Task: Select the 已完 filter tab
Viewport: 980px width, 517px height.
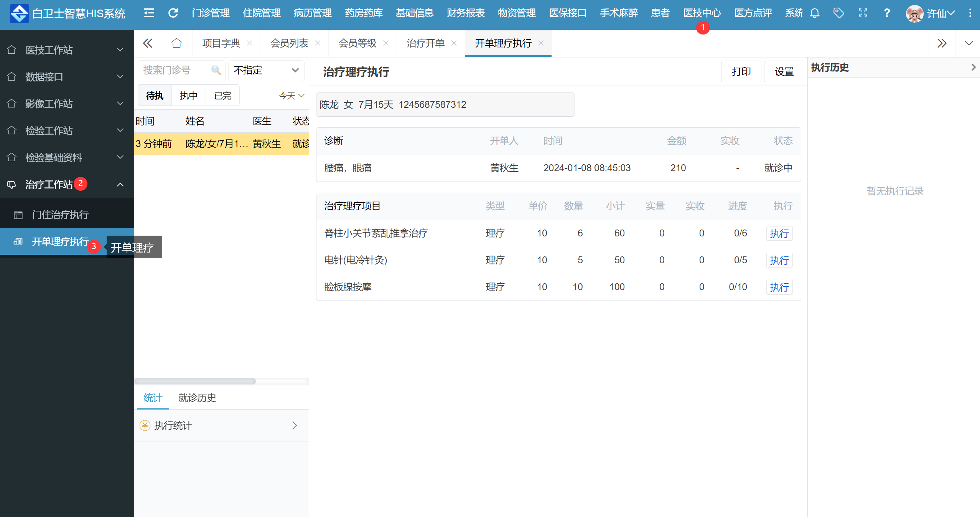Action: (222, 96)
